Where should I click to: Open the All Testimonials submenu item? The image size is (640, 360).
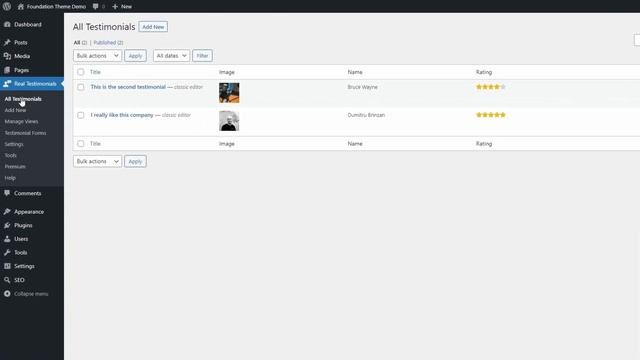tap(23, 99)
